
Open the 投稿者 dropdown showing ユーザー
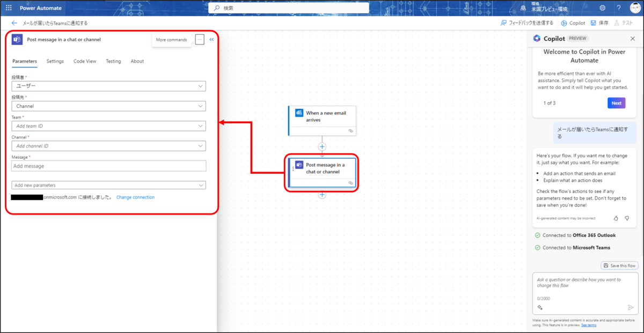[109, 86]
